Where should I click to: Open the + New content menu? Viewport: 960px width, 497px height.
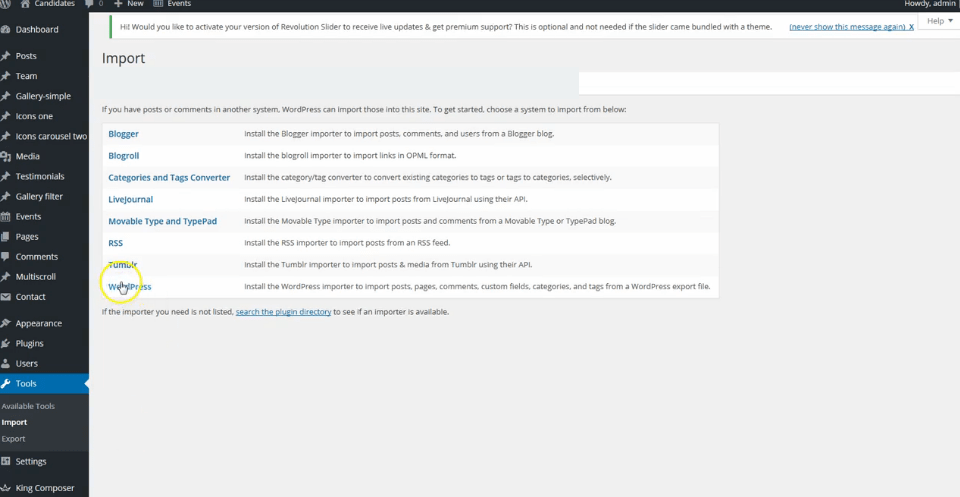tap(128, 4)
